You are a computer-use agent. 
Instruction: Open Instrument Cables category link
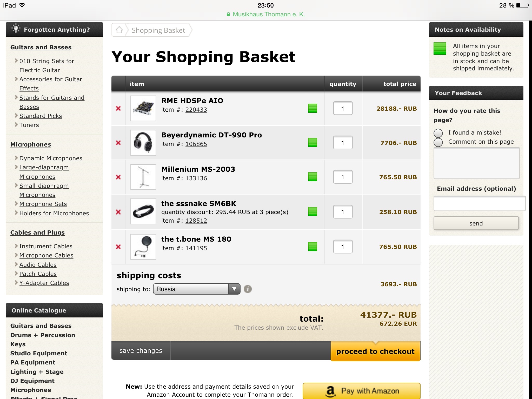(x=46, y=246)
